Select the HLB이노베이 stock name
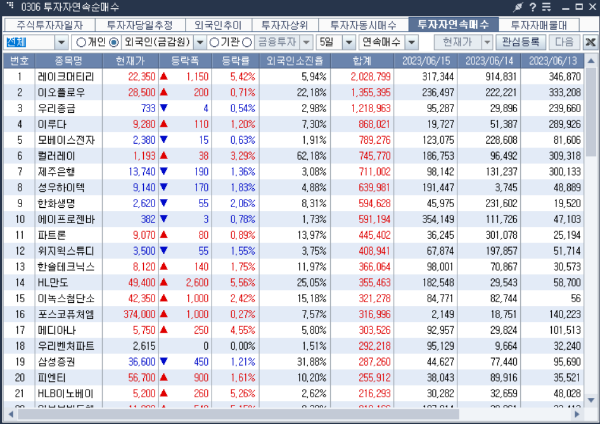Image resolution: width=600 pixels, height=424 pixels. point(65,393)
